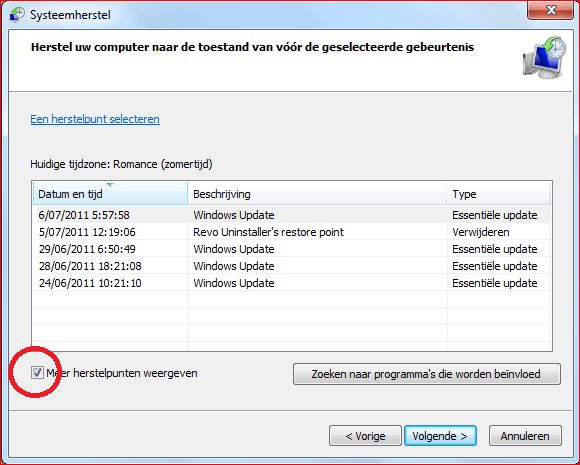This screenshot has width=580, height=465.
Task: Click the Systeemherstel title bar icon
Action: pyautogui.click(x=17, y=14)
